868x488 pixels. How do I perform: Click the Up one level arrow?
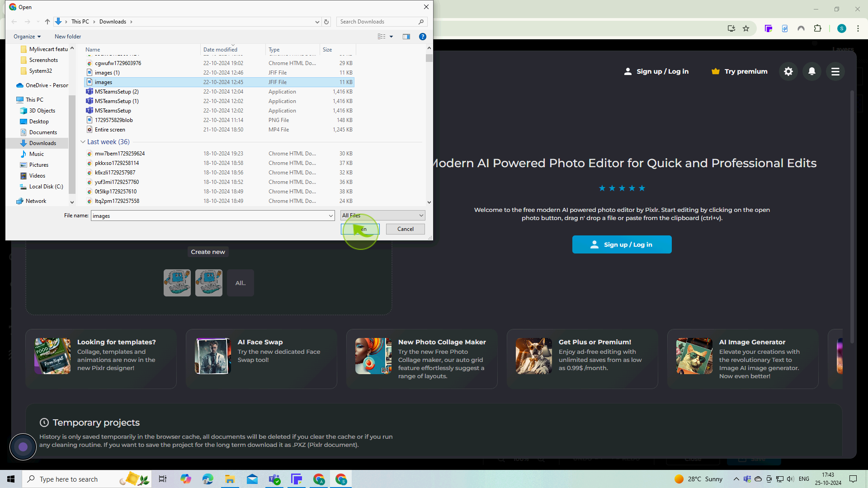coord(47,22)
